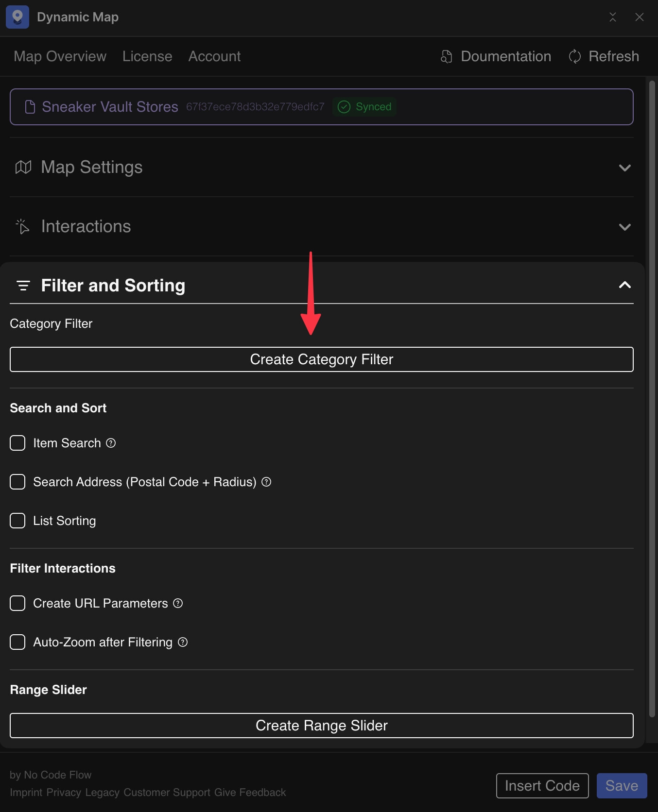
Task: Close the Dynamic Map panel
Action: pos(640,17)
